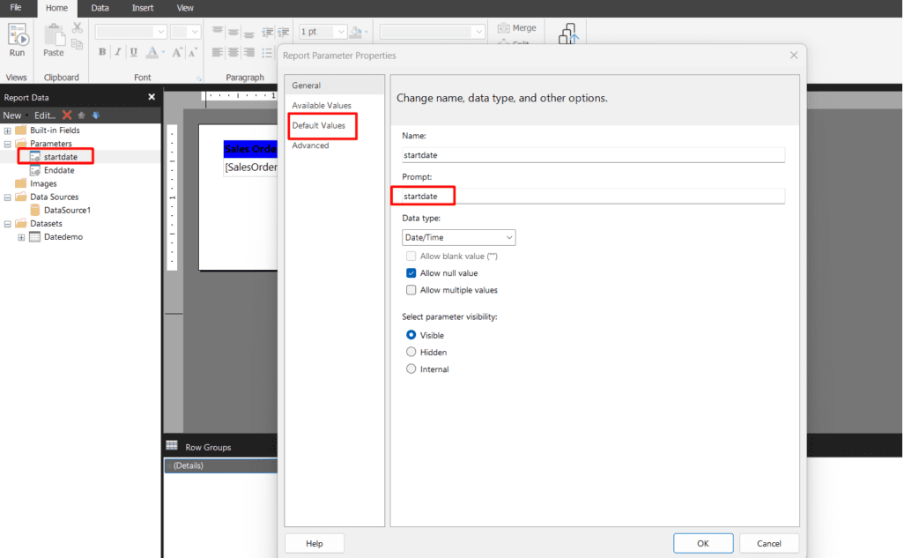Viewport: 903px width, 558px height.
Task: Enable Allow multiple values checkbox
Action: point(411,290)
